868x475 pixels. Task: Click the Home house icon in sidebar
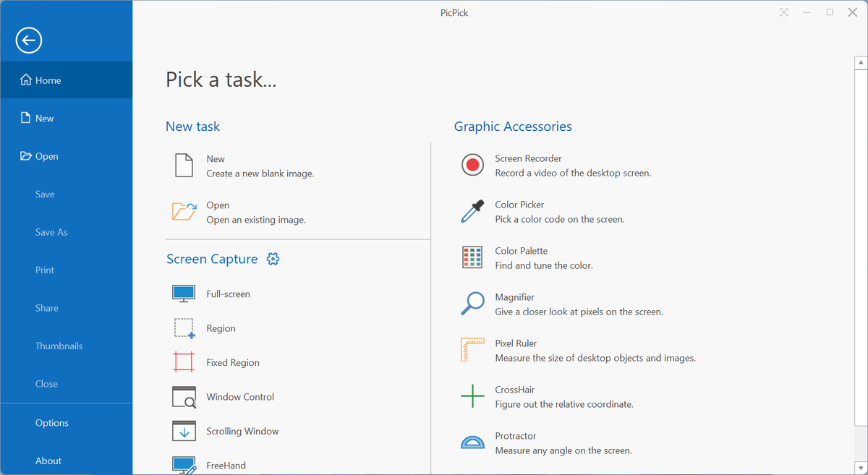26,80
